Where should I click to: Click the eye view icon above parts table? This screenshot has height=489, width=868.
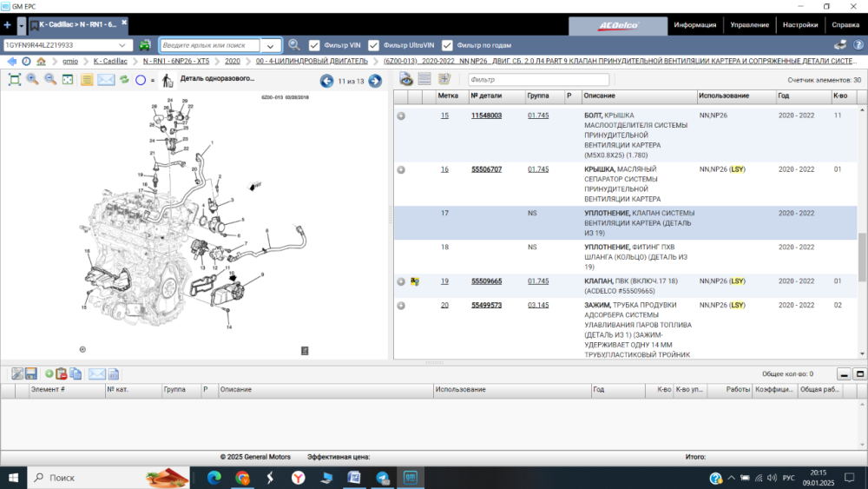pyautogui.click(x=405, y=80)
